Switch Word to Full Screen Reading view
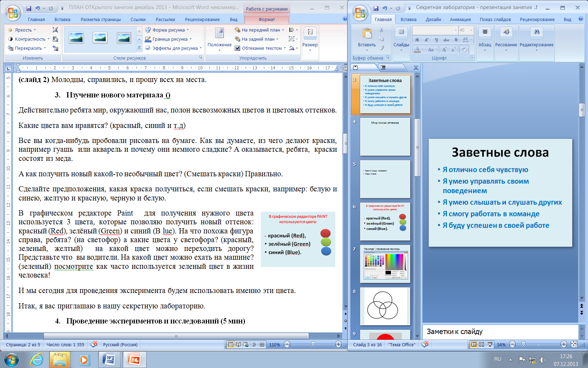 [x=238, y=345]
